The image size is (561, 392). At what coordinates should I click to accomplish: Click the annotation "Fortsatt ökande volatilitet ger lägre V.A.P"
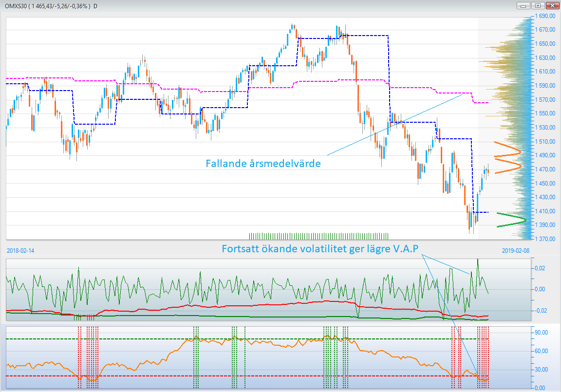[x=320, y=248]
